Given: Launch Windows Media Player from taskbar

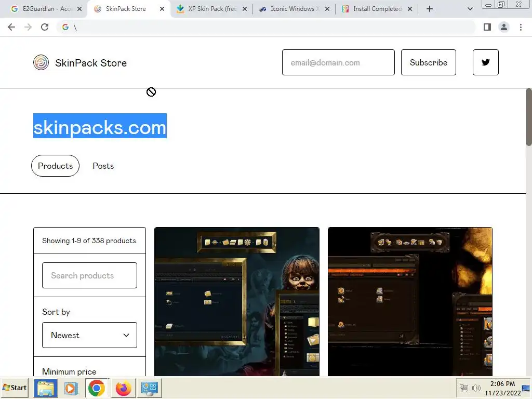Looking at the screenshot, I should (71, 388).
